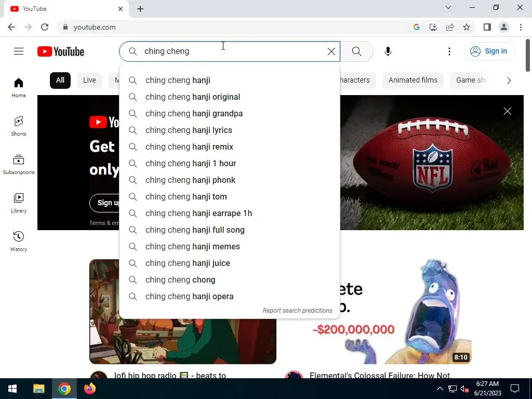Install YouTube app via address bar icon
Image resolution: width=532 pixels, height=399 pixels.
coord(433,27)
